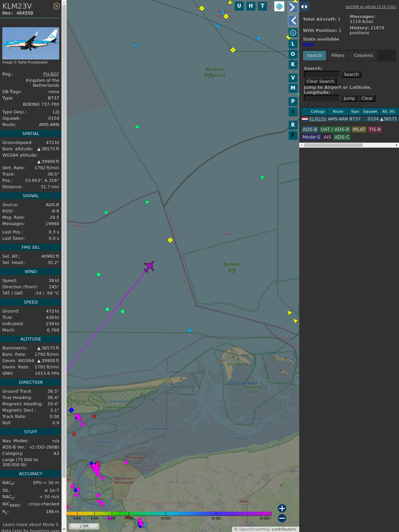Click the H map button
This screenshot has width=399, height=532.
(251, 6)
